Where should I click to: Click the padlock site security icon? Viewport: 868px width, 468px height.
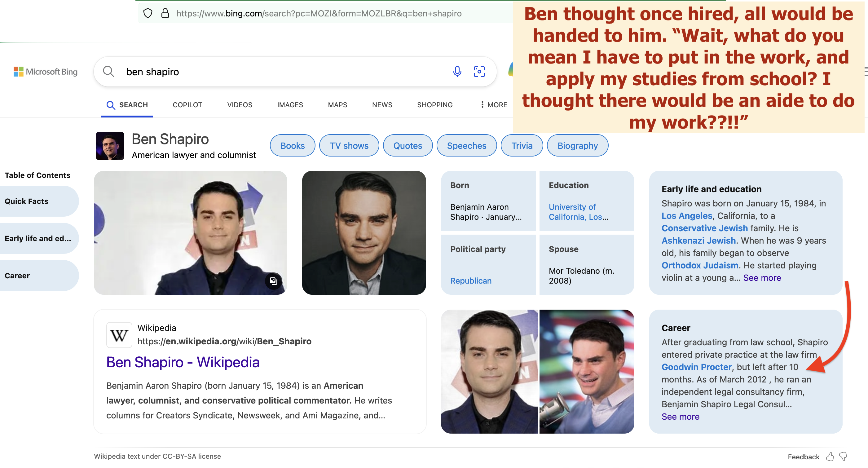(165, 13)
